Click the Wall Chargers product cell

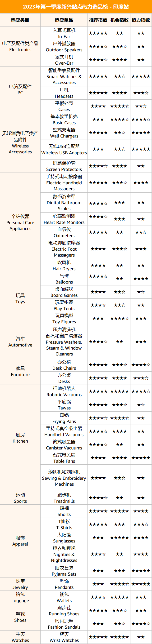(64, 133)
